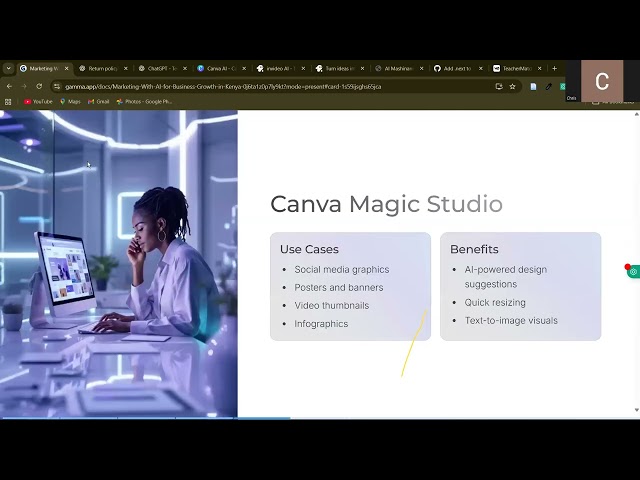Viewport: 640px width, 480px height.
Task: Click the Posters and banners bullet
Action: [x=339, y=287]
